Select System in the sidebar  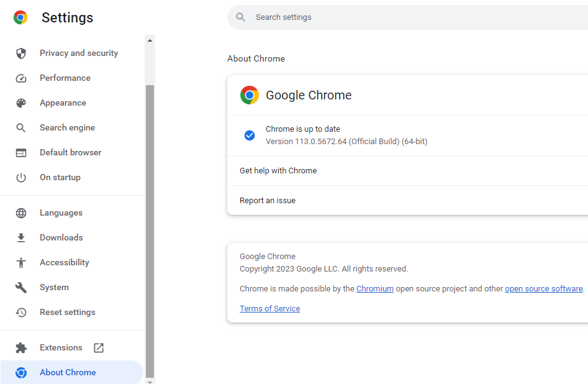pos(72,287)
